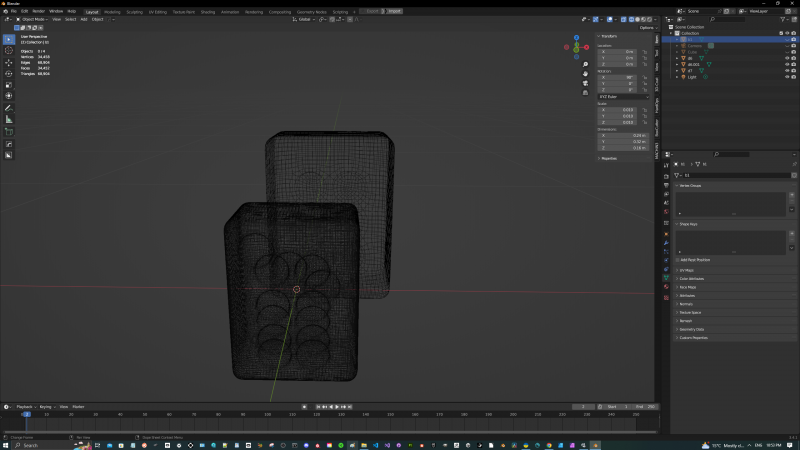Switch to solid viewport shading
Image resolution: width=800 pixels, height=450 pixels.
pyautogui.click(x=637, y=19)
